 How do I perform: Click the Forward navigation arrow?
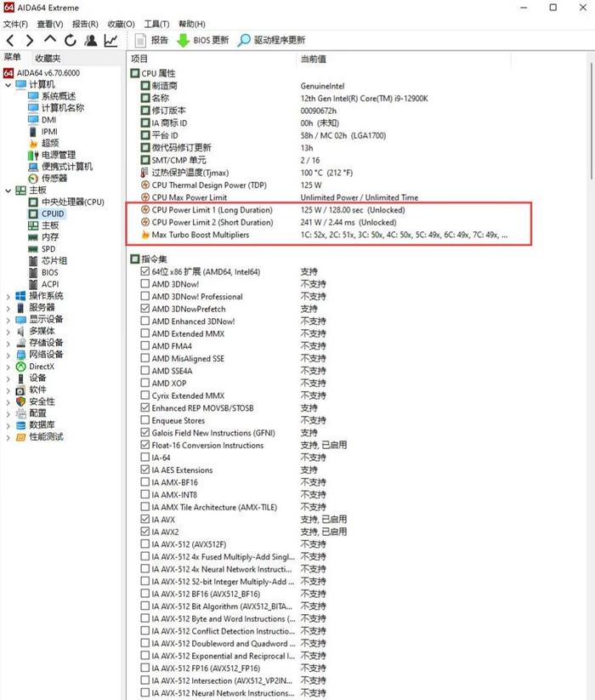(x=30, y=41)
